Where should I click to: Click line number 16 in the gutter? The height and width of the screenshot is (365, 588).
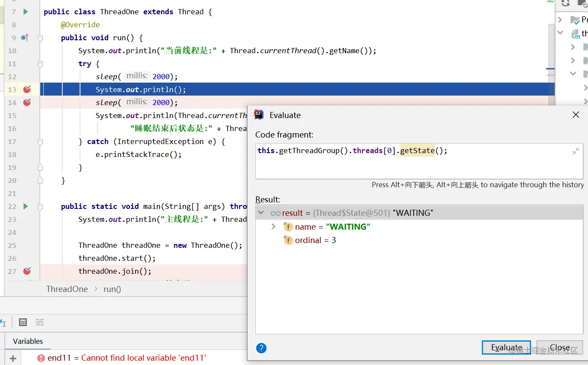(x=12, y=128)
